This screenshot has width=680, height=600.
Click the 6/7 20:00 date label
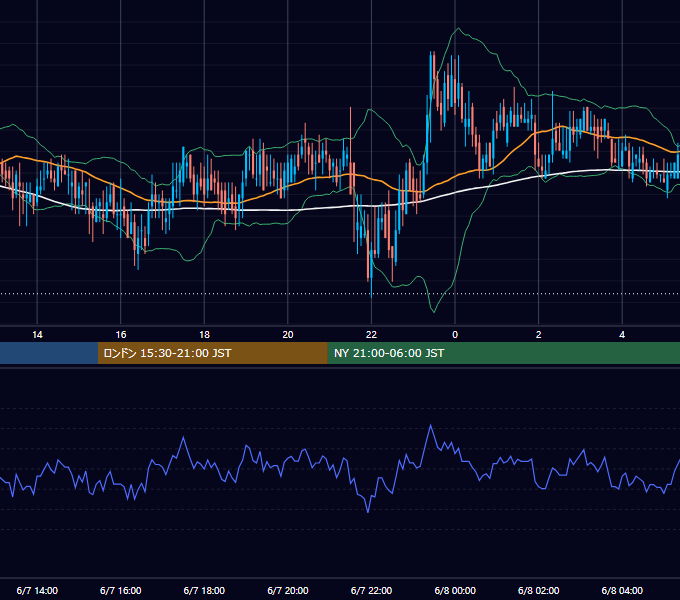pos(288,590)
